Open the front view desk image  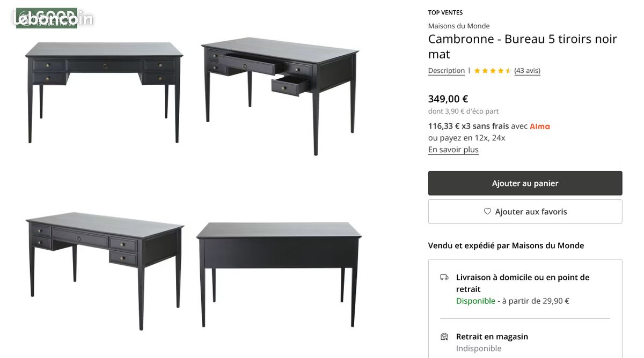click(x=104, y=91)
